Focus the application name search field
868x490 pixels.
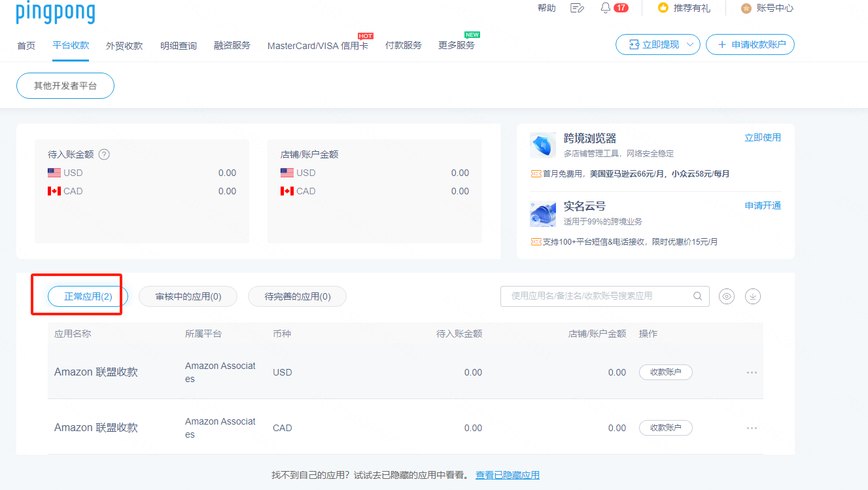pyautogui.click(x=595, y=296)
